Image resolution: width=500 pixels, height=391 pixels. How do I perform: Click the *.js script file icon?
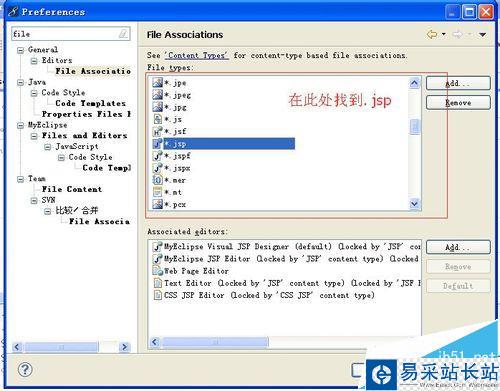click(157, 119)
